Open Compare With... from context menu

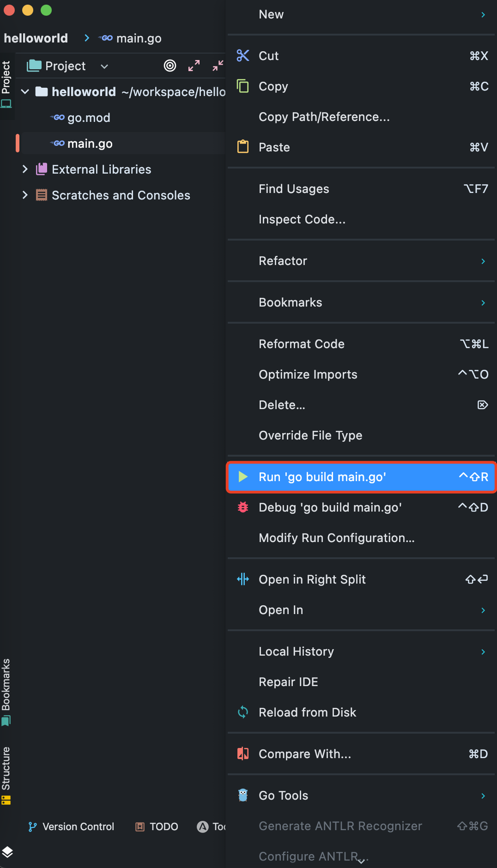[304, 754]
